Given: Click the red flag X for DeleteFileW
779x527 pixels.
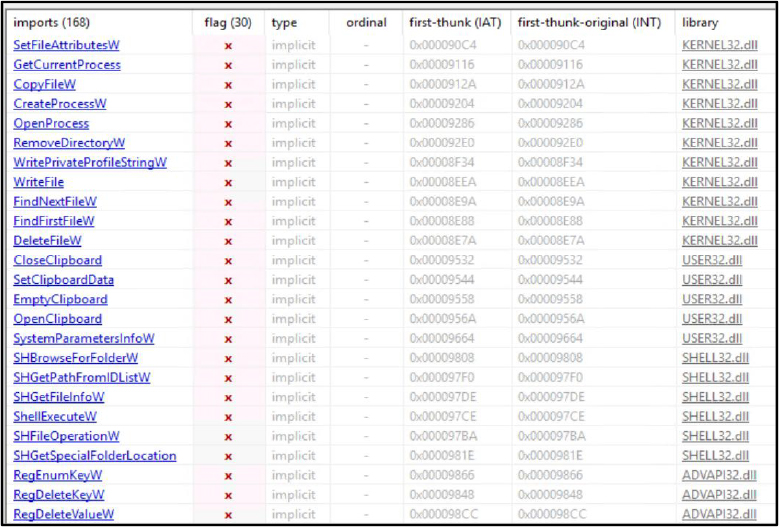Looking at the screenshot, I should 228,241.
